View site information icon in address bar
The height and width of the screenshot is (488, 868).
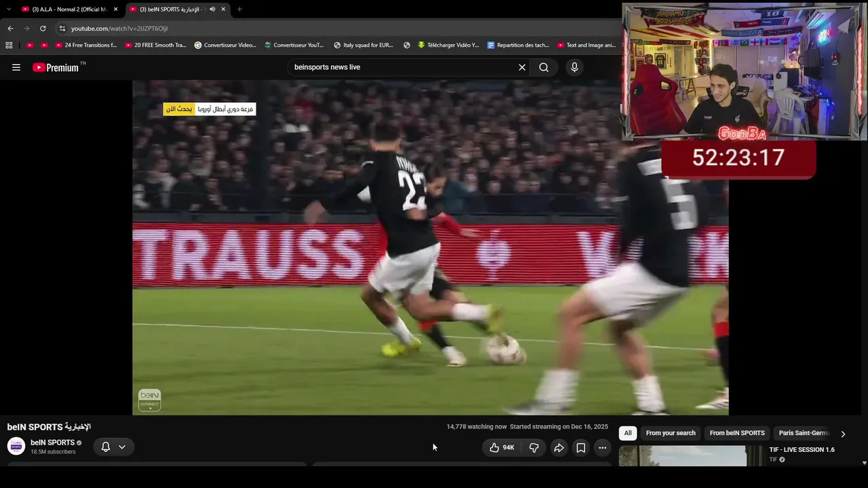point(62,28)
